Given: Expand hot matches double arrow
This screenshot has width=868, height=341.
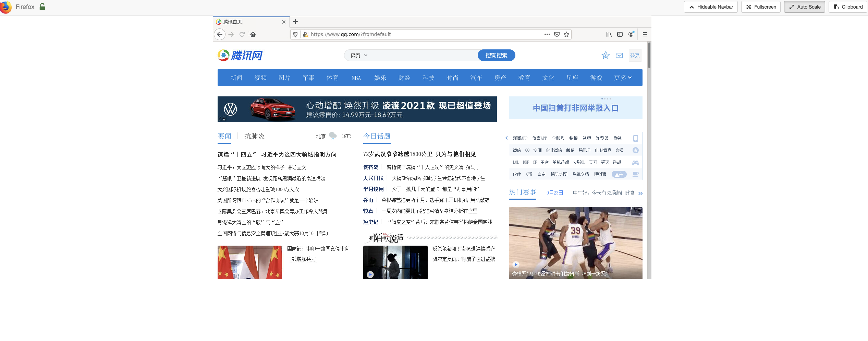Looking at the screenshot, I should [x=640, y=193].
